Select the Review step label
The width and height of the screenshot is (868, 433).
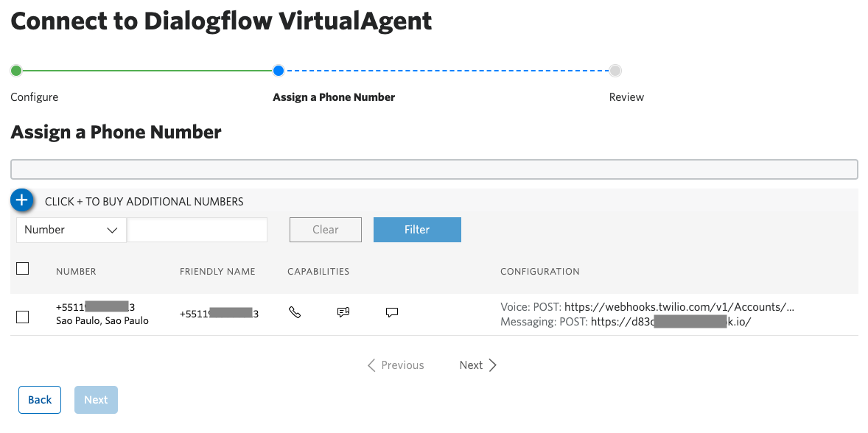[x=626, y=96]
